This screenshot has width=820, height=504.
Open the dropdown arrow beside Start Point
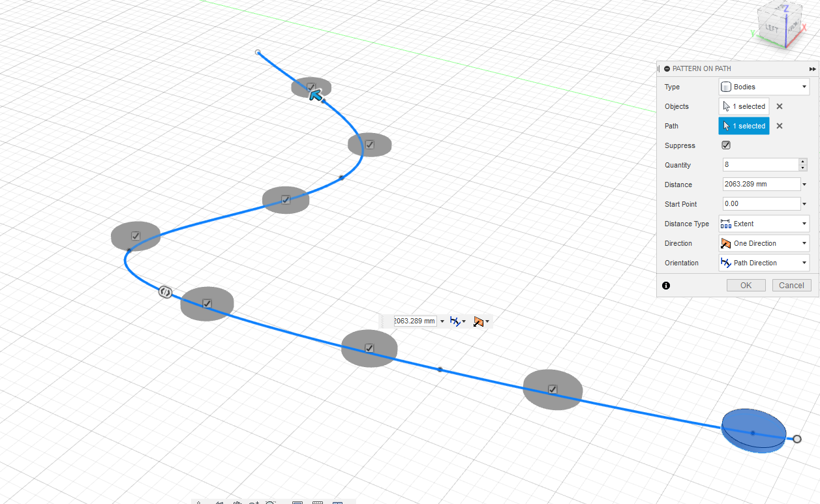[804, 204]
